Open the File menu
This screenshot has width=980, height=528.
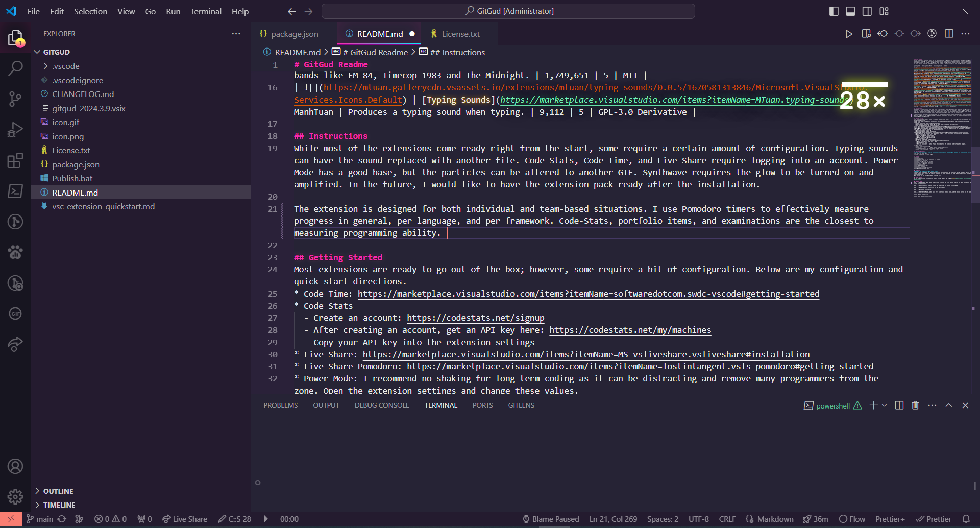[34, 11]
